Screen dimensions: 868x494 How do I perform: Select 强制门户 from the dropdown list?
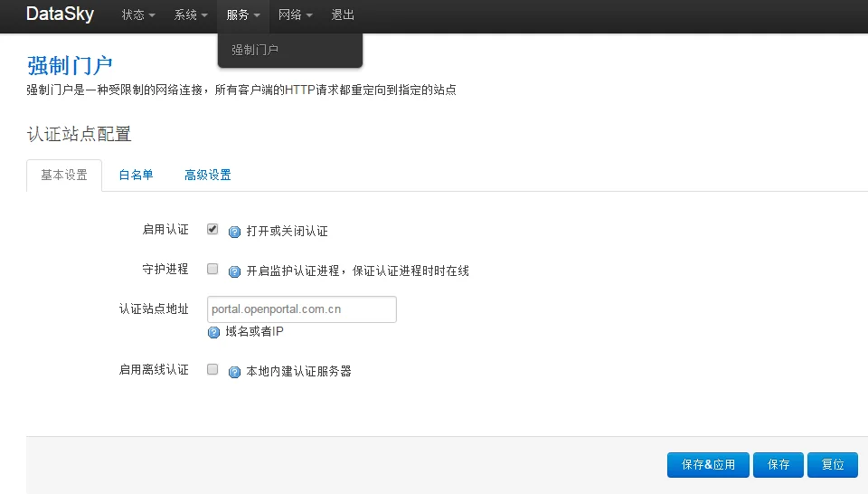pos(255,50)
